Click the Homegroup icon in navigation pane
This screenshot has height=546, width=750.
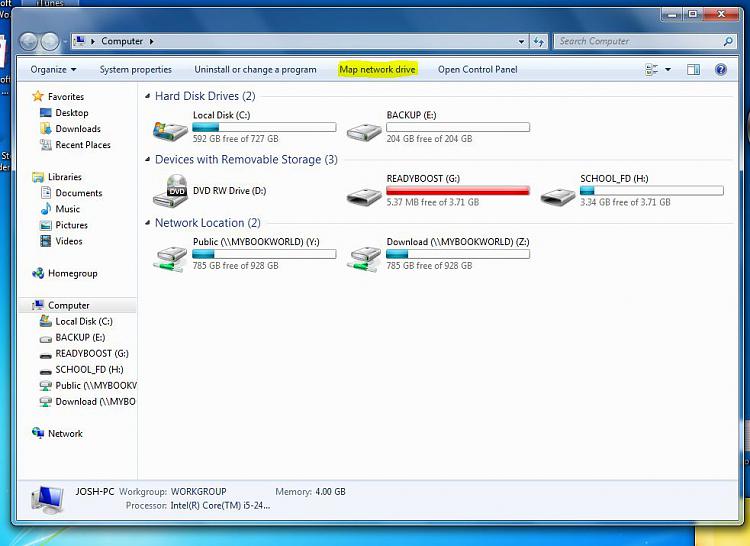[38, 273]
